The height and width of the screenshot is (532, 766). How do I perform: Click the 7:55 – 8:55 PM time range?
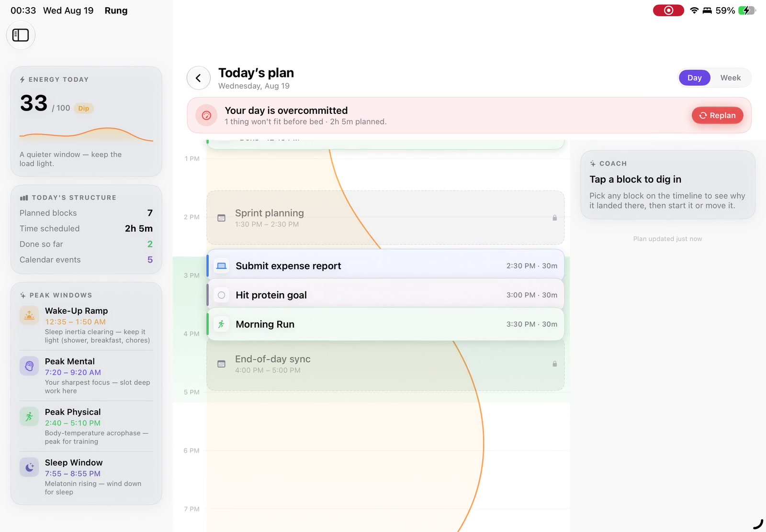pos(73,474)
